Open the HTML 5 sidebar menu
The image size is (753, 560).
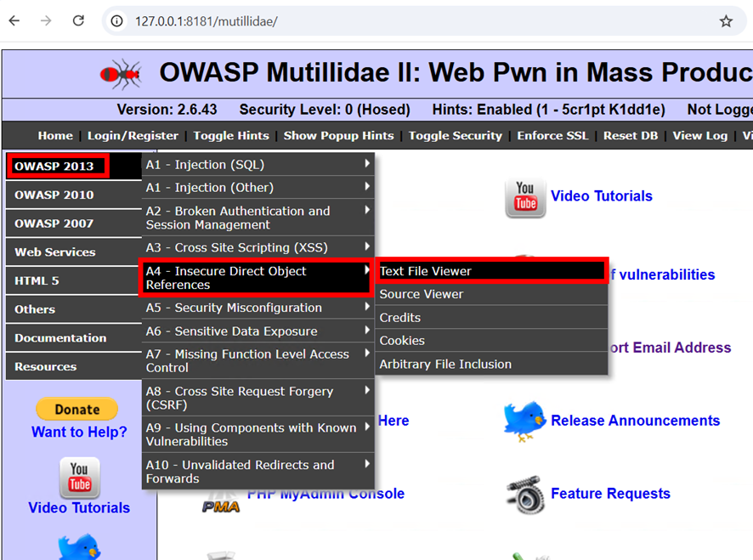(x=73, y=280)
